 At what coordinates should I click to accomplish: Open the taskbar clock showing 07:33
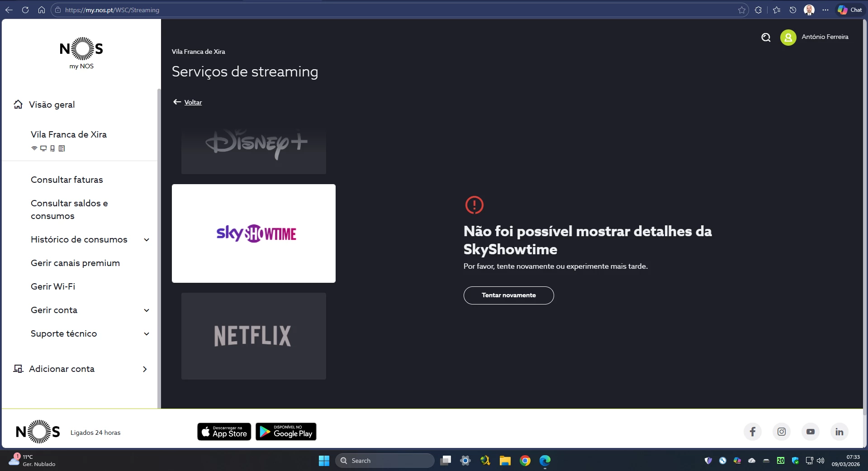[845, 461]
